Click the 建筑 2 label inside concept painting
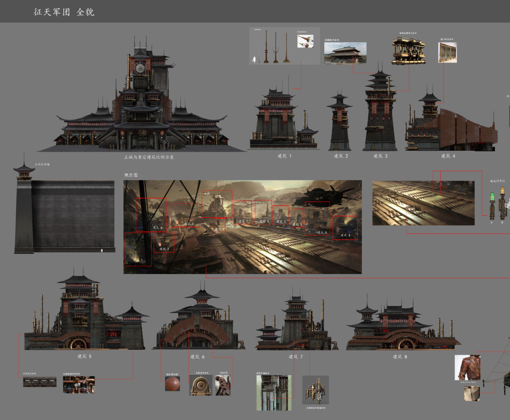The width and height of the screenshot is (510, 420). tap(220, 229)
